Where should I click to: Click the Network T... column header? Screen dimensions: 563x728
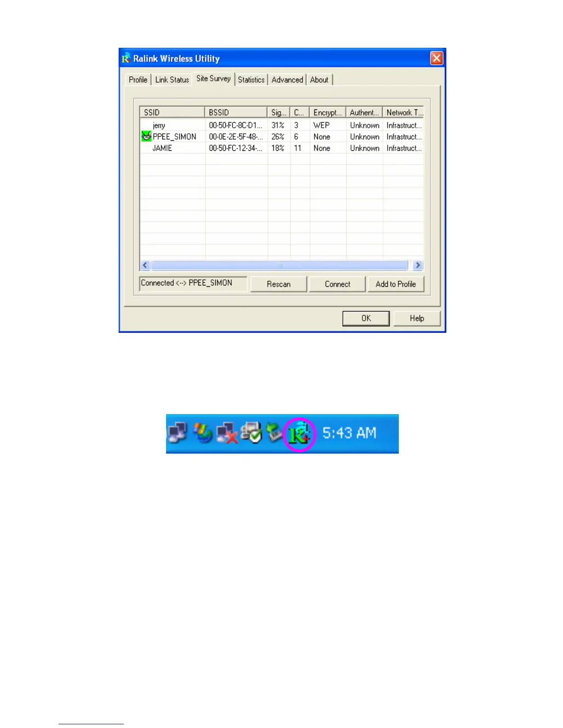coord(403,112)
